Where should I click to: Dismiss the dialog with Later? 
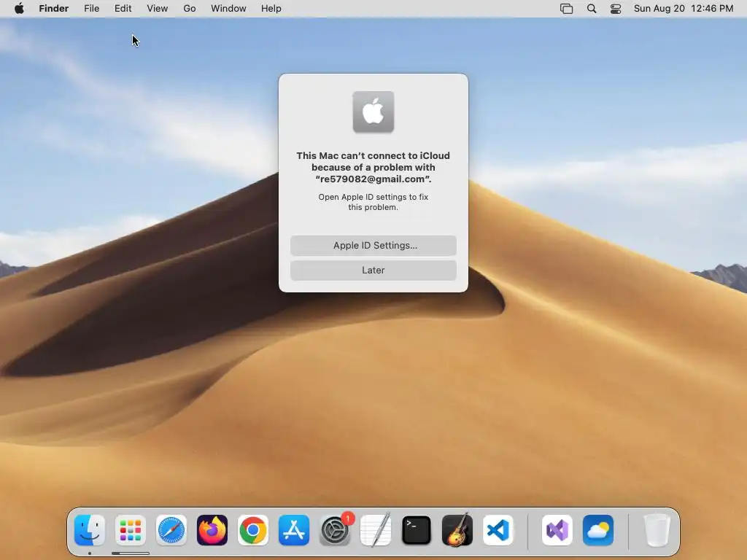click(x=373, y=270)
